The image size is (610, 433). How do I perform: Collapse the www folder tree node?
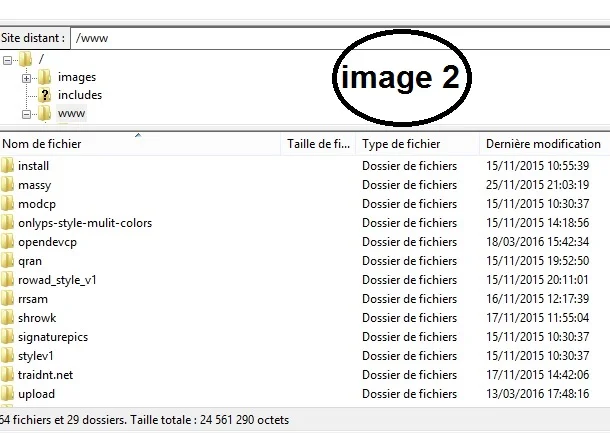[26, 114]
